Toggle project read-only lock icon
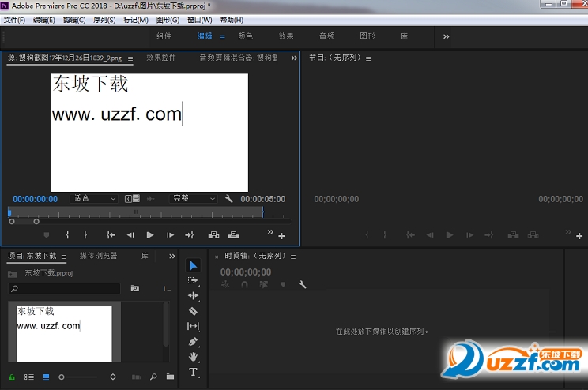The image size is (588, 390). click(x=12, y=377)
